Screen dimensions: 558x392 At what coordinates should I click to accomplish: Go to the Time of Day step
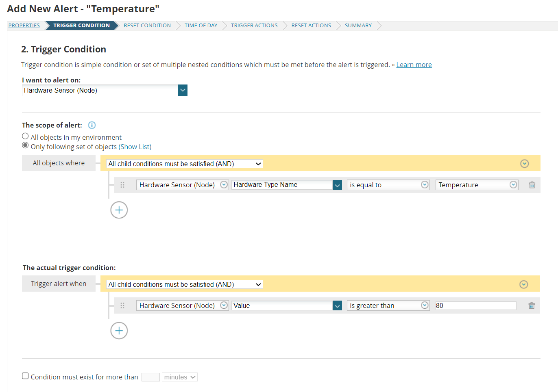click(x=201, y=25)
